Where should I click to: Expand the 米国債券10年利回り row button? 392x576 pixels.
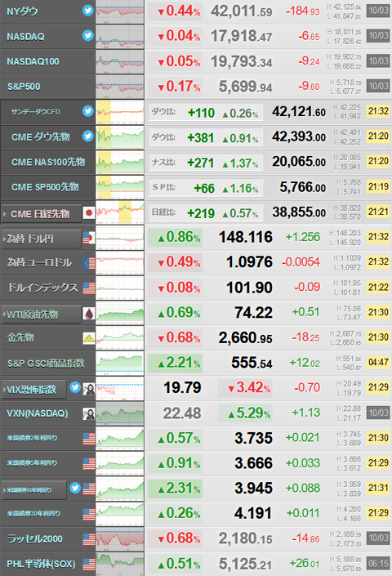[x=34, y=489]
